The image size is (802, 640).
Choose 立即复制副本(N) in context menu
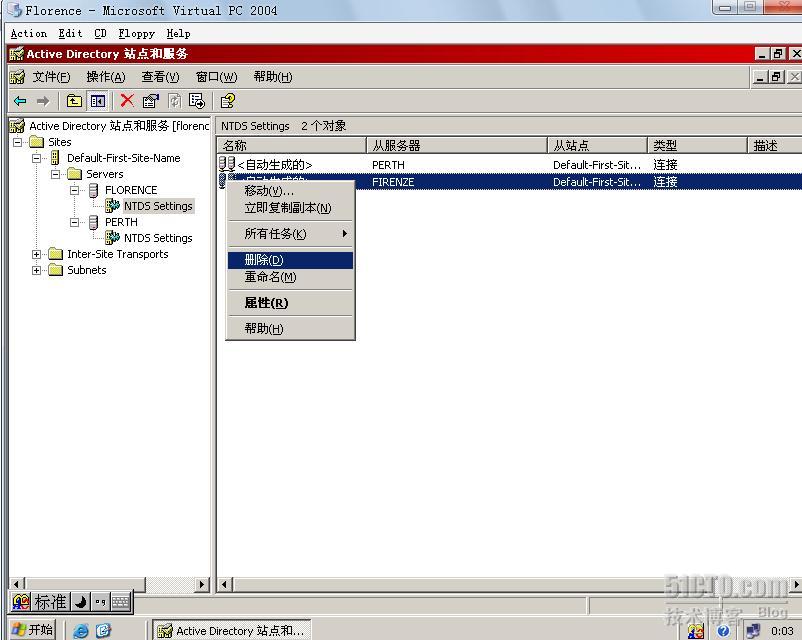click(291, 208)
